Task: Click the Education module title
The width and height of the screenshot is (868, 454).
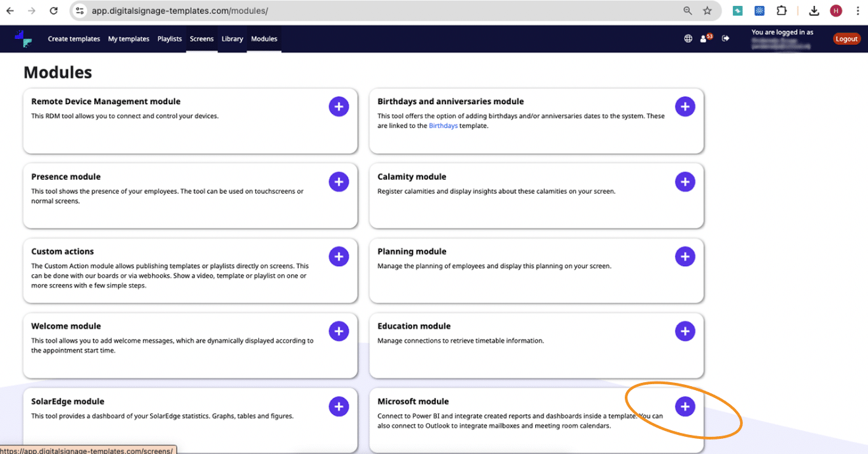Action: [x=414, y=326]
